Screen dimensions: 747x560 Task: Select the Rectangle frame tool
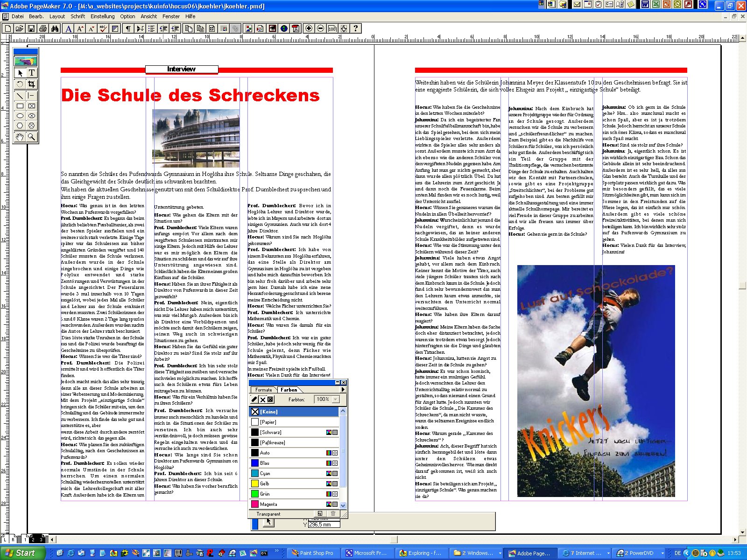coord(32,106)
